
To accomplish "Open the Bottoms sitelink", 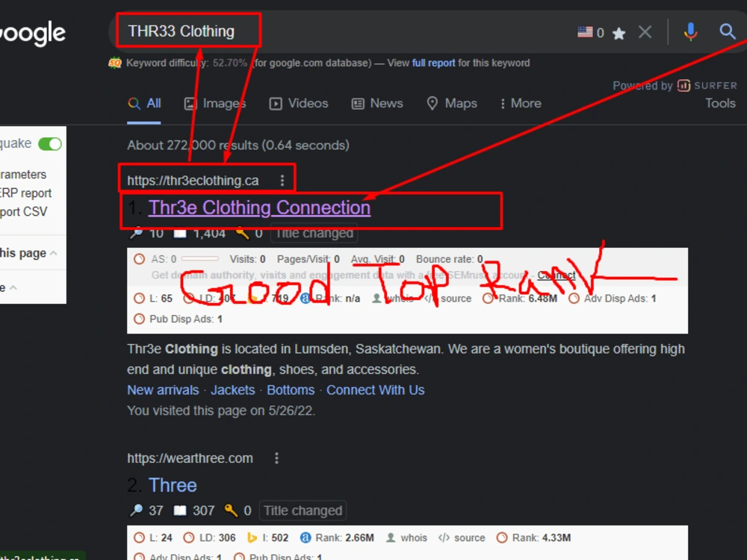I will (291, 390).
